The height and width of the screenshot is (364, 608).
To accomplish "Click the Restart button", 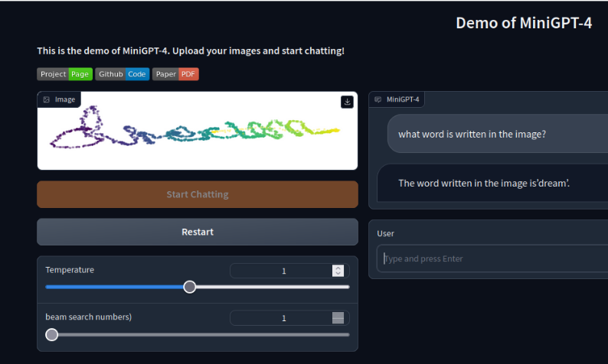I will (x=198, y=232).
